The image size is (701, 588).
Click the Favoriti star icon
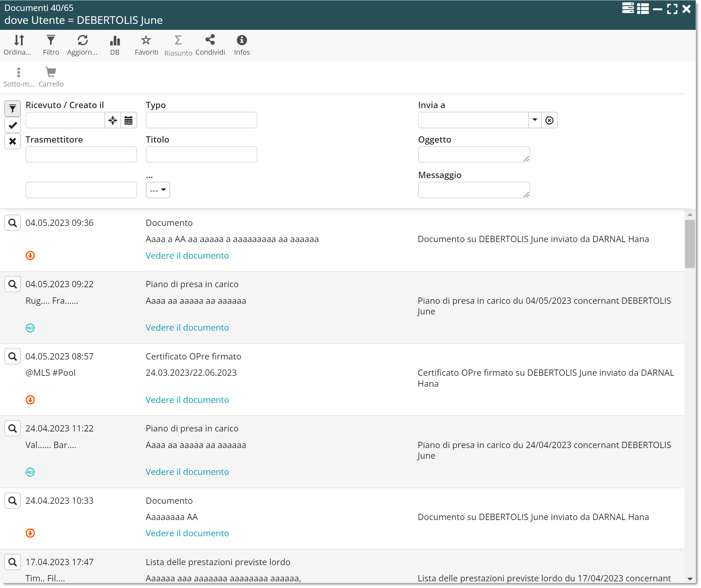tap(146, 40)
